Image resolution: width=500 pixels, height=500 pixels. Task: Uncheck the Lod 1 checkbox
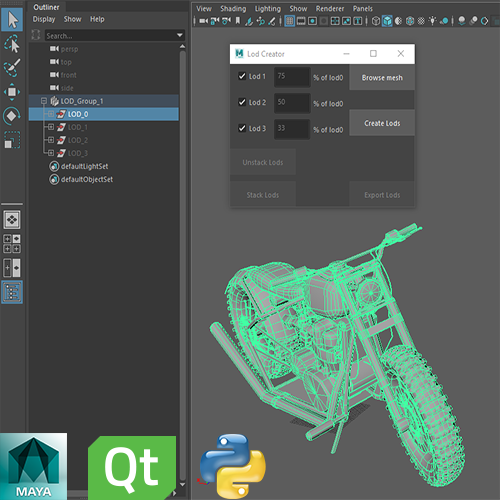click(242, 76)
